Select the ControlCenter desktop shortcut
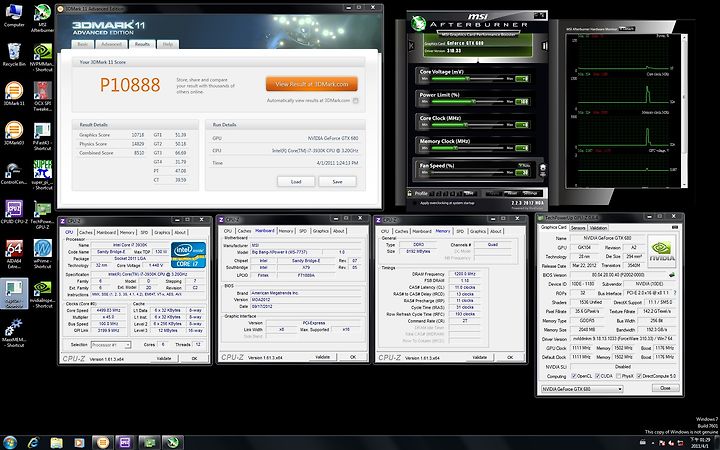The width and height of the screenshot is (720, 450). tap(14, 174)
